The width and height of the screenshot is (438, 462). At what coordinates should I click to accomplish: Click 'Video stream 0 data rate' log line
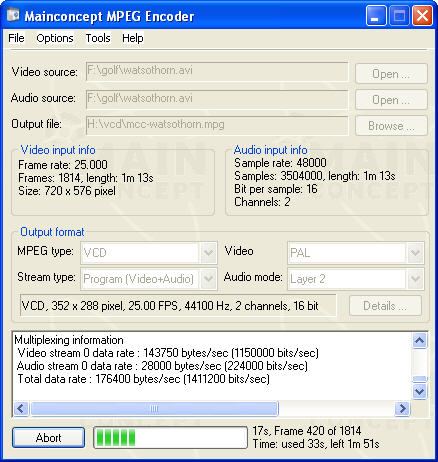coord(168,353)
